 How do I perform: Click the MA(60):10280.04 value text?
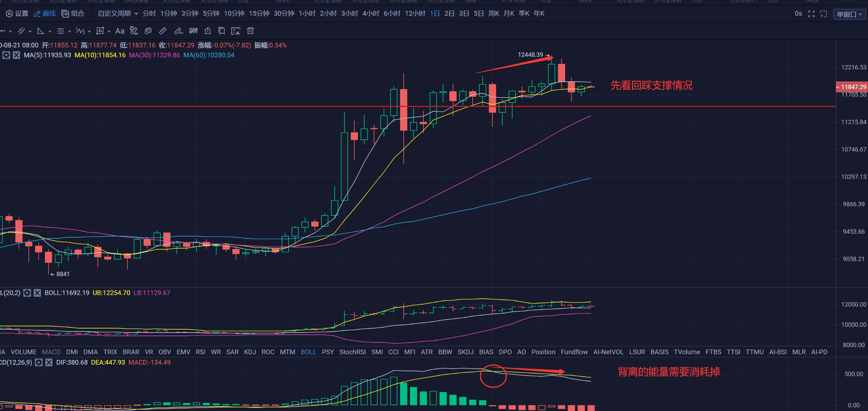coord(209,55)
